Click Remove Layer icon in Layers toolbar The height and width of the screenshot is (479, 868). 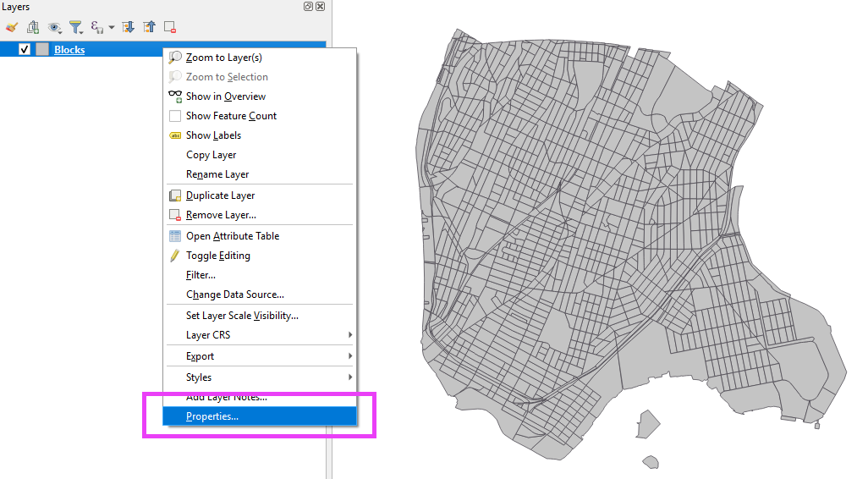click(170, 27)
